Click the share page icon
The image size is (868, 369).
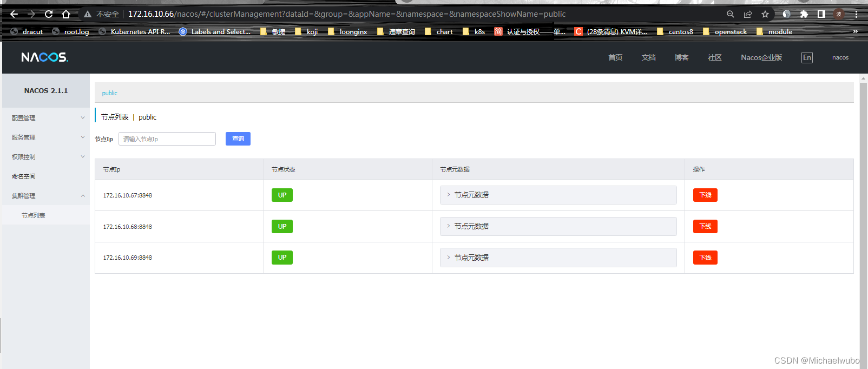(748, 14)
